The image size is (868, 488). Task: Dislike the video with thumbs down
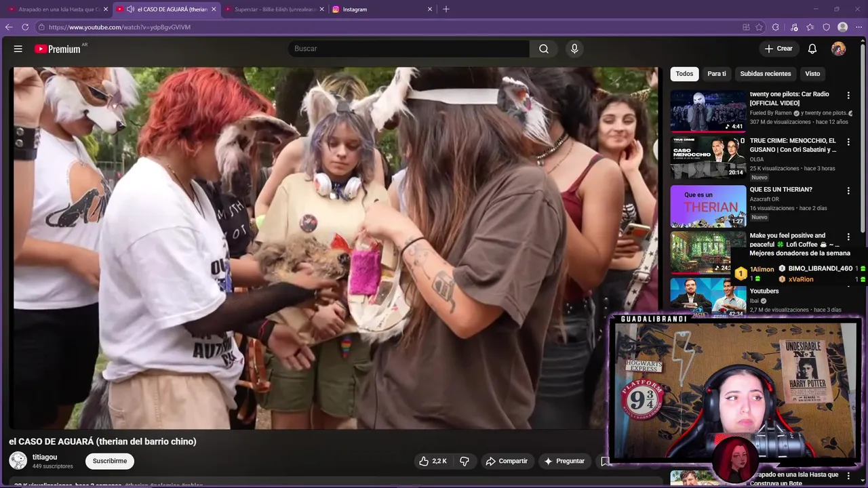click(x=465, y=461)
